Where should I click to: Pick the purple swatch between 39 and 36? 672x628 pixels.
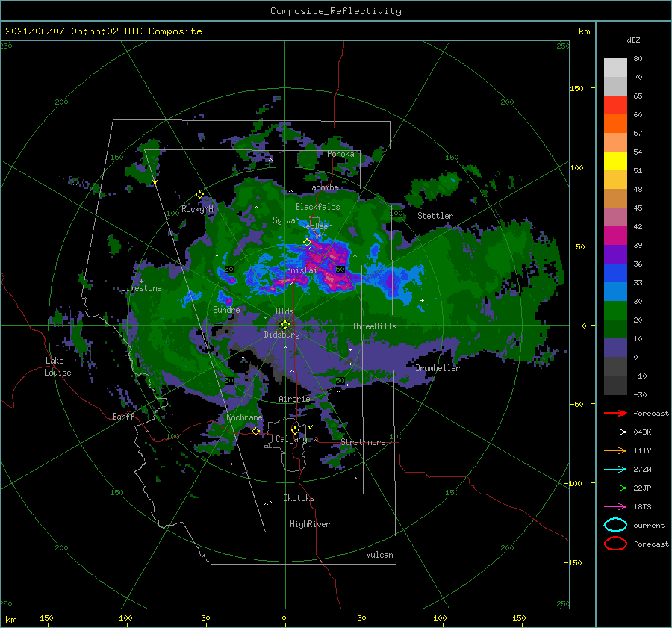(615, 255)
